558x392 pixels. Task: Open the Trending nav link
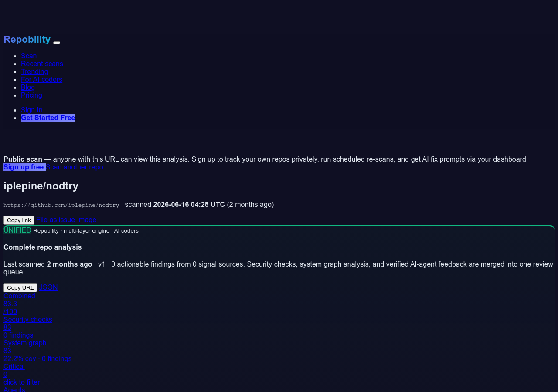[x=34, y=71]
